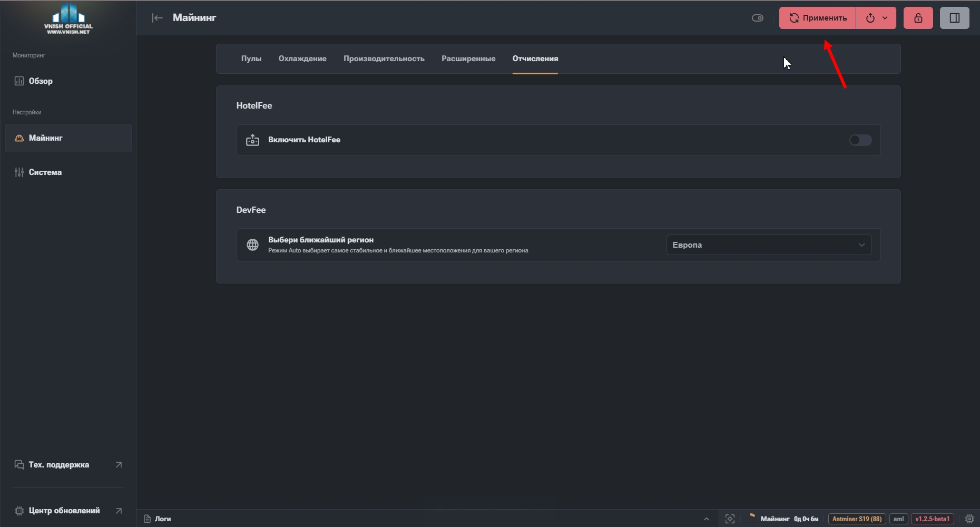The image size is (980, 527).
Task: Click the Майнинг uptime status text
Action: click(789, 519)
